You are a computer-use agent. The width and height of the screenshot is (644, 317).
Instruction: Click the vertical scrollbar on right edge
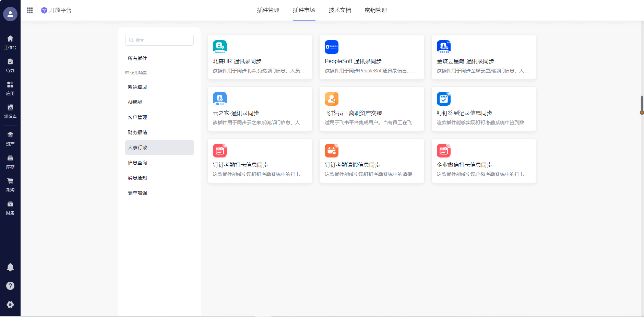tap(642, 105)
